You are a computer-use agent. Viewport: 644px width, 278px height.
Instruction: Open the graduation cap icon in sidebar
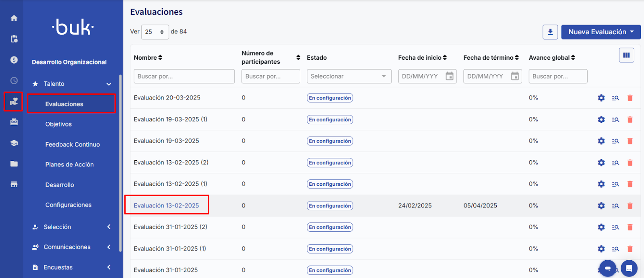[x=14, y=143]
